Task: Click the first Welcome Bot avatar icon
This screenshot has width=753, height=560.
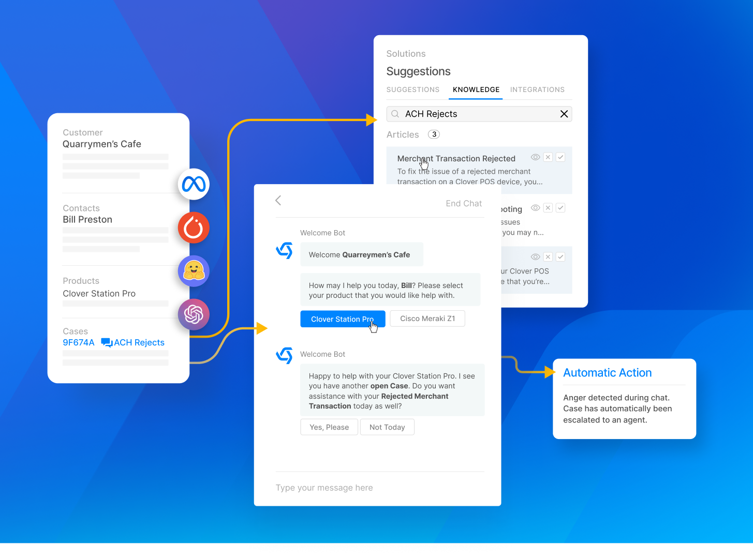Action: point(285,251)
